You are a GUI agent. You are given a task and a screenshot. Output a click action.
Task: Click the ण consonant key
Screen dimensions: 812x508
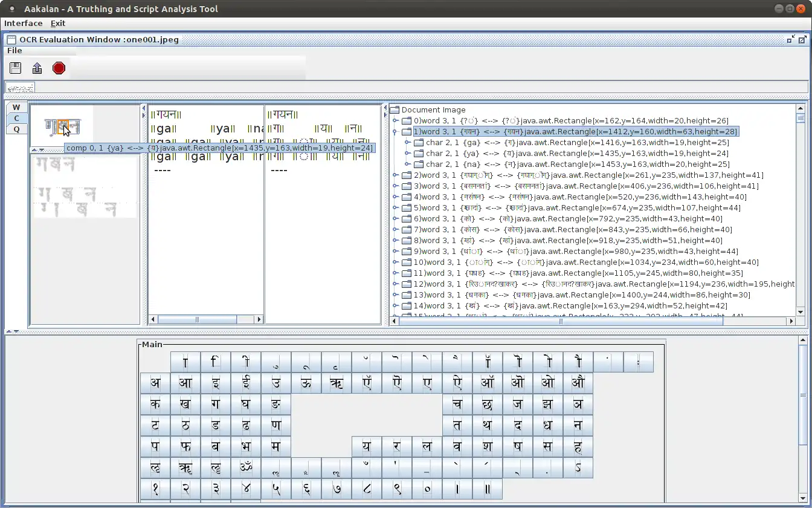click(276, 425)
